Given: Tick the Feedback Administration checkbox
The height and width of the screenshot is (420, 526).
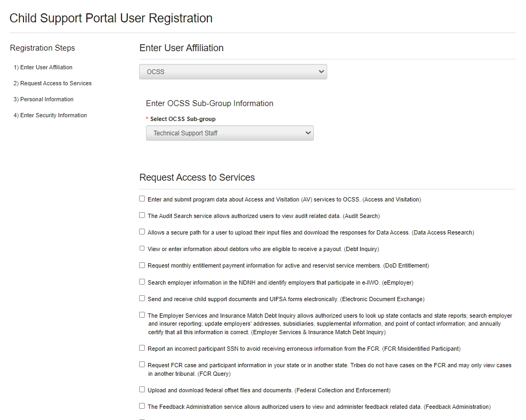Looking at the screenshot, I should point(142,406).
